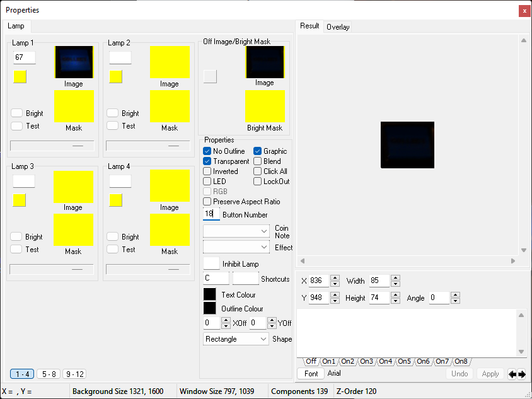Click Lamp 4 Mask thumbnail
Viewport: 532px width, 399px height.
(x=170, y=229)
